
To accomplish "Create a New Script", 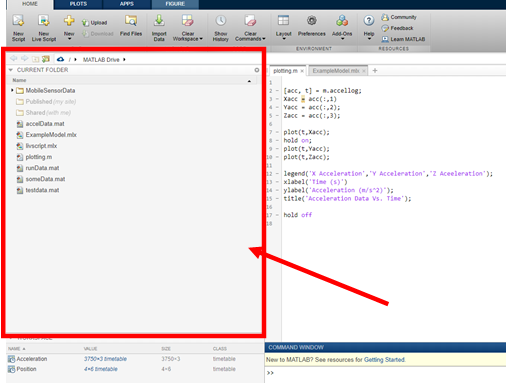I will point(18,28).
